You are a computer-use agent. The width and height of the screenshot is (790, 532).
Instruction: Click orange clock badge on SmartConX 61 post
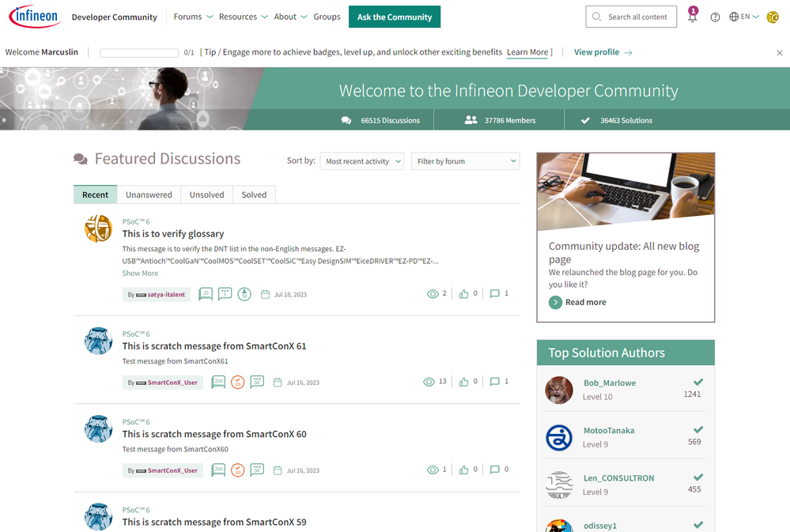(238, 382)
